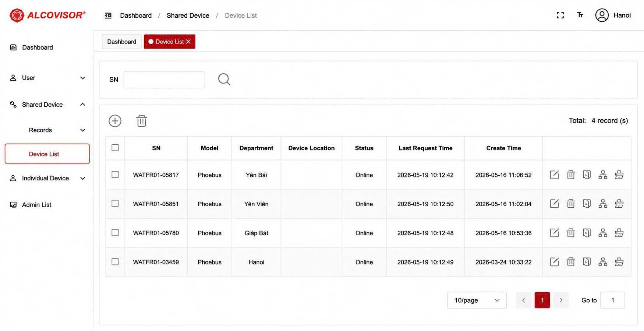
Task: Delete device WATFR01-03459
Action: click(571, 262)
